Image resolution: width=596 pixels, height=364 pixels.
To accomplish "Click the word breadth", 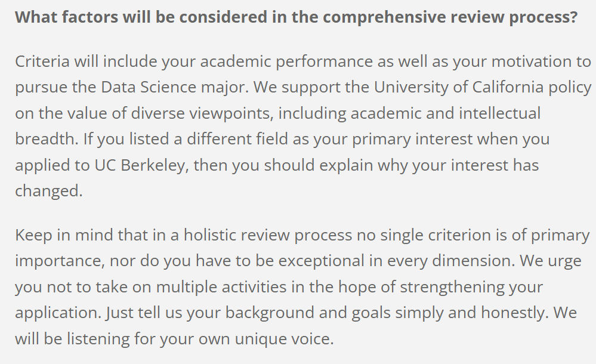I will tap(47, 139).
